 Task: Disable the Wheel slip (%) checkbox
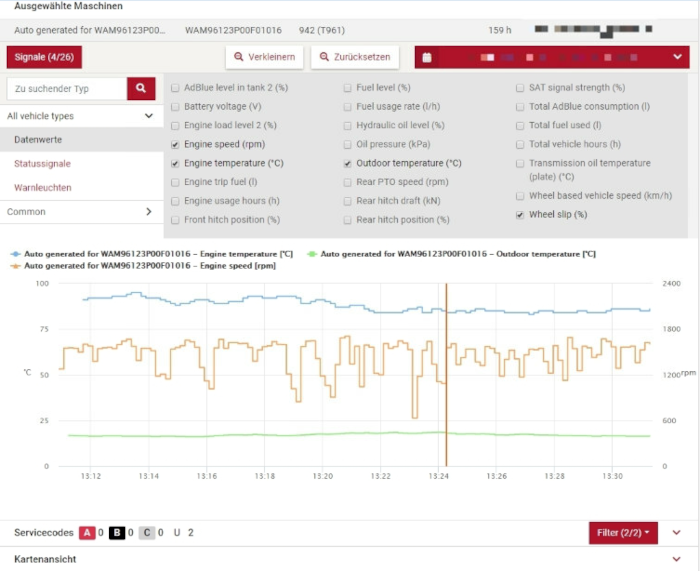[x=520, y=214]
